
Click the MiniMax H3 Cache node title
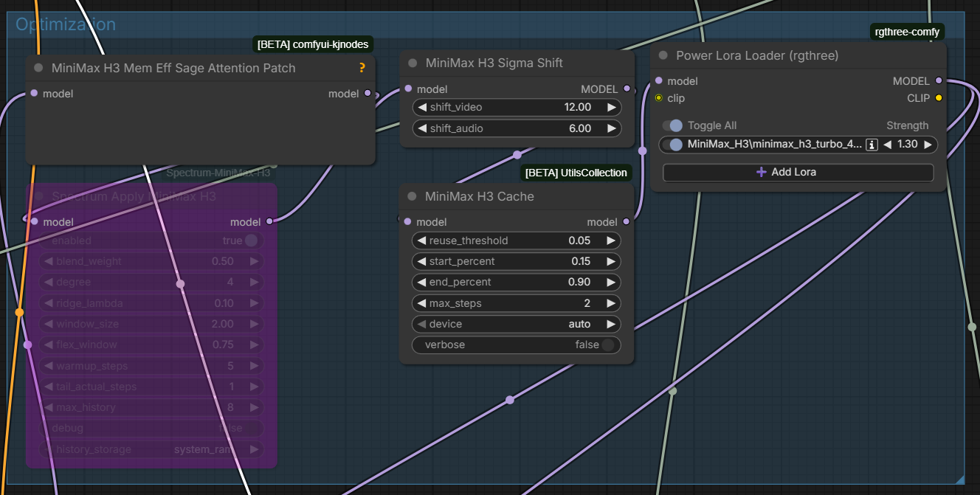480,197
